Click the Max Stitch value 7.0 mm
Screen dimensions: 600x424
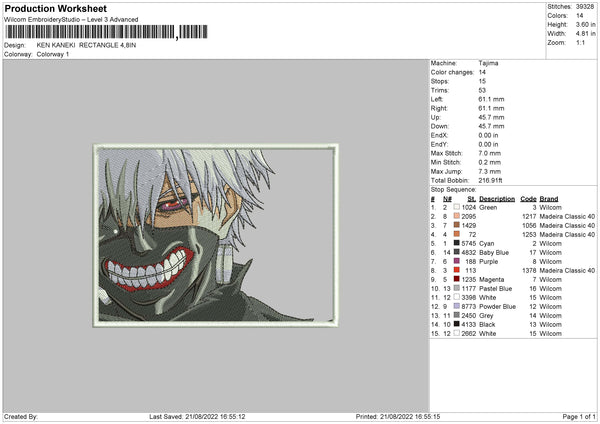pos(489,153)
